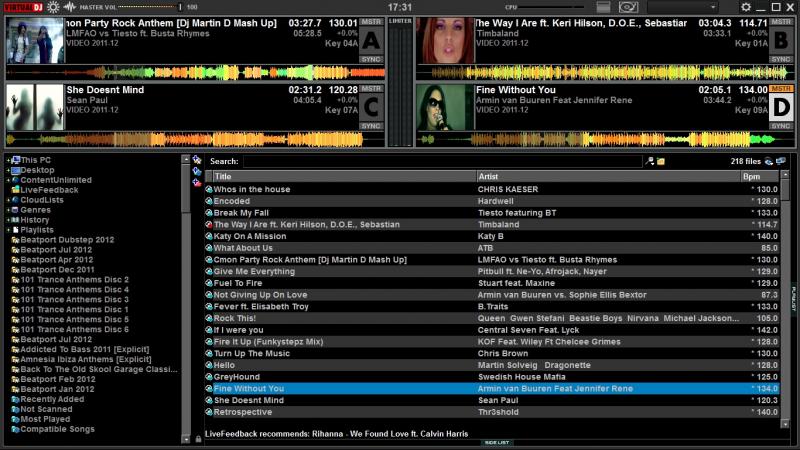Click the last icon right of the 218 files count
Viewport: 800px width, 450px height.
[781, 161]
